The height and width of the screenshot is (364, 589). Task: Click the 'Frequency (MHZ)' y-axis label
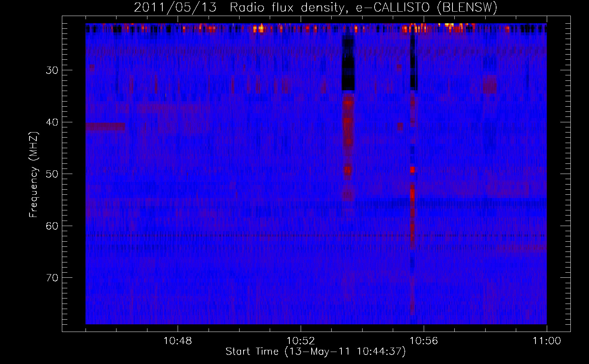point(33,175)
